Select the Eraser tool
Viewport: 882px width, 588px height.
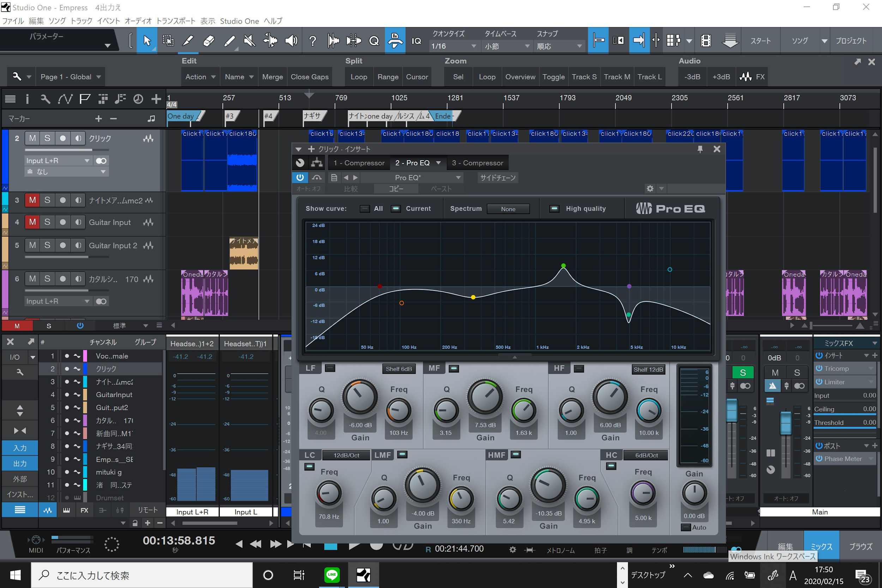[209, 41]
